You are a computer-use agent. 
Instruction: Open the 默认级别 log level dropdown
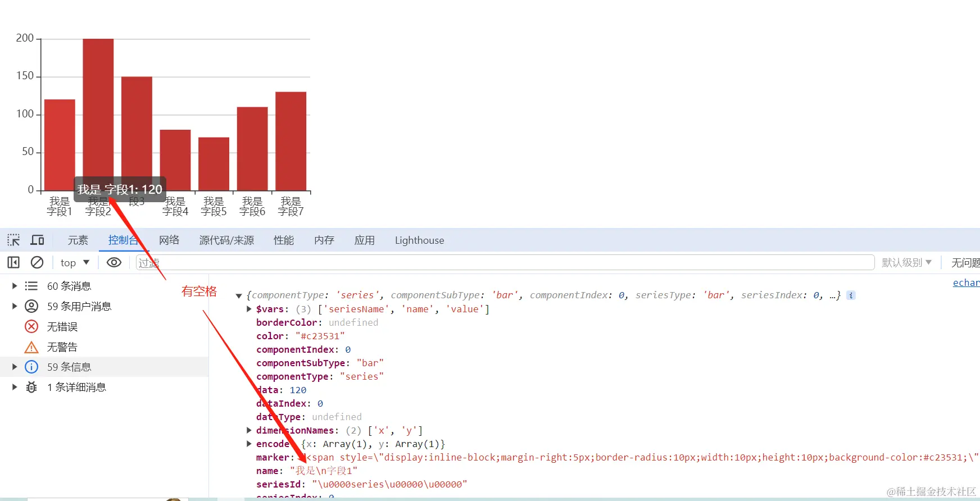906,262
